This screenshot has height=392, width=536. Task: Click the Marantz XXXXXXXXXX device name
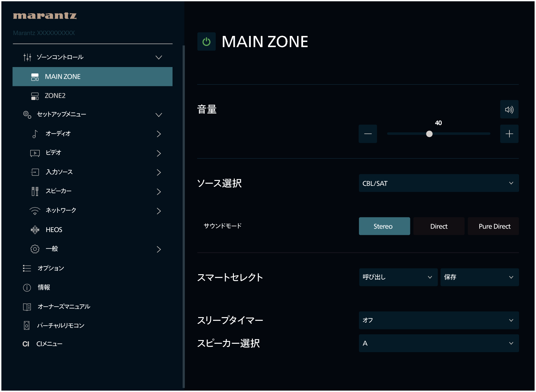pyautogui.click(x=44, y=33)
